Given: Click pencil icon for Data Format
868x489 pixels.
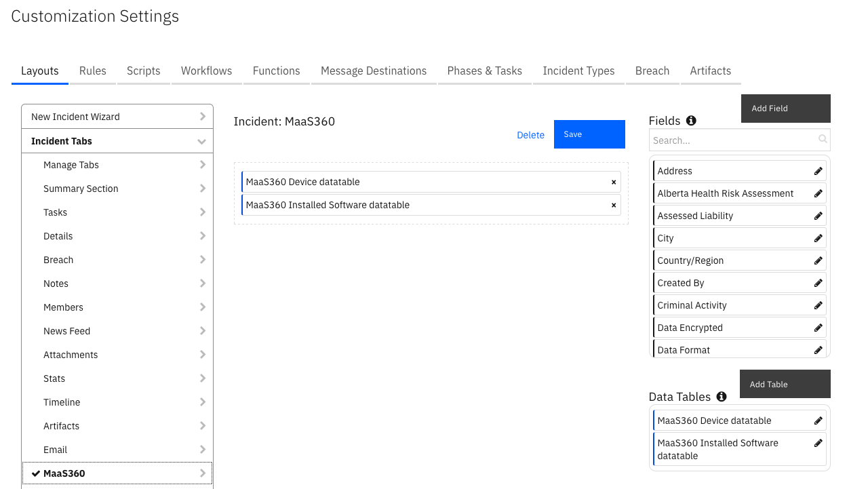Looking at the screenshot, I should pos(818,351).
